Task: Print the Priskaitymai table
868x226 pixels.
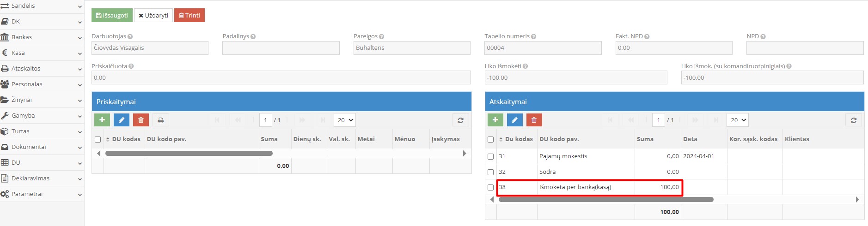Action: click(x=161, y=120)
